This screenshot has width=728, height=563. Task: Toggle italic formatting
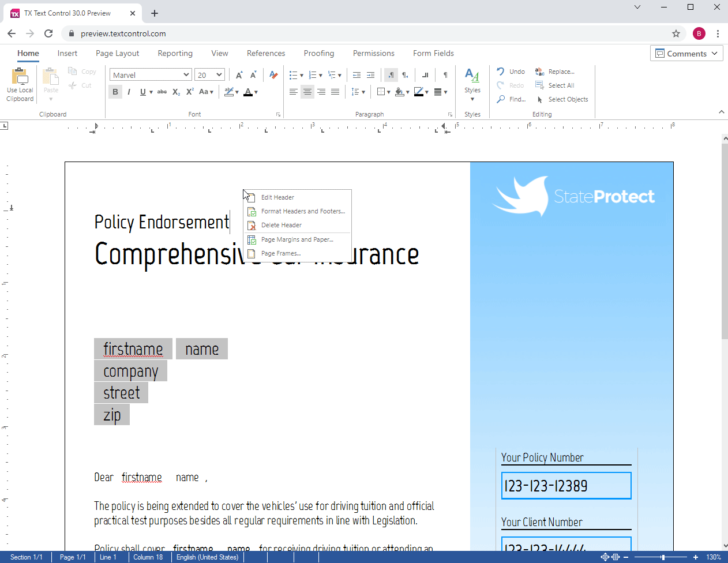coord(129,92)
